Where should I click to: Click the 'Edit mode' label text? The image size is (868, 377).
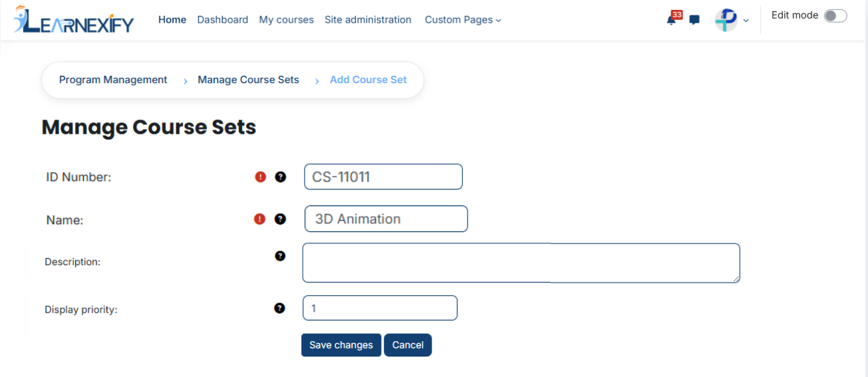coord(795,15)
